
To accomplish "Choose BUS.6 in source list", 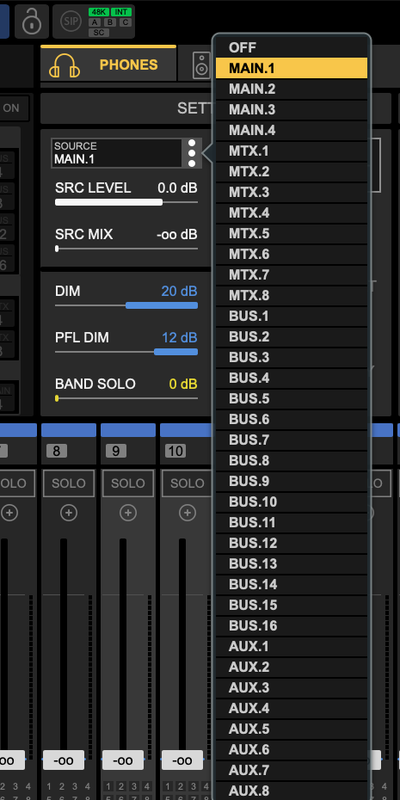I will 291,419.
